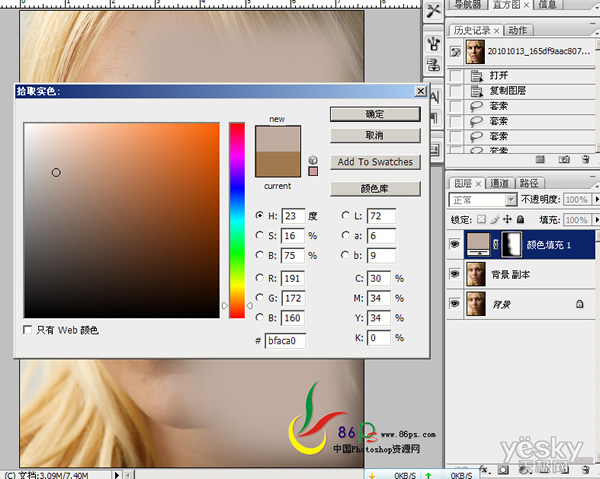Click the new snapshot camera icon

pyautogui.click(x=564, y=159)
